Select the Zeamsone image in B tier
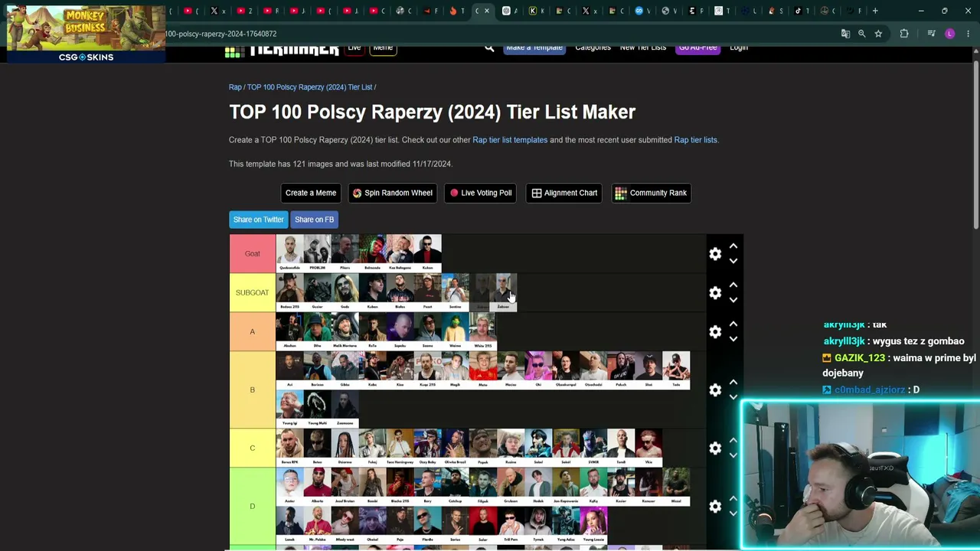Image resolution: width=980 pixels, height=551 pixels. click(345, 409)
